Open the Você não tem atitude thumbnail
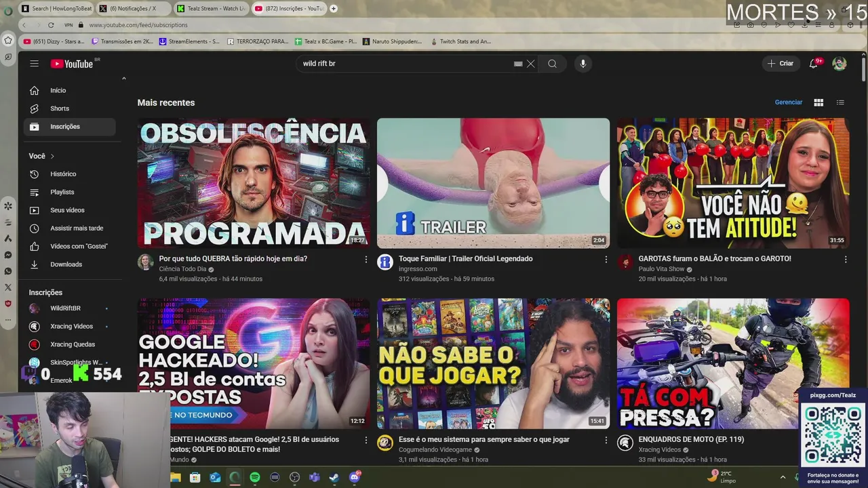 tap(733, 183)
